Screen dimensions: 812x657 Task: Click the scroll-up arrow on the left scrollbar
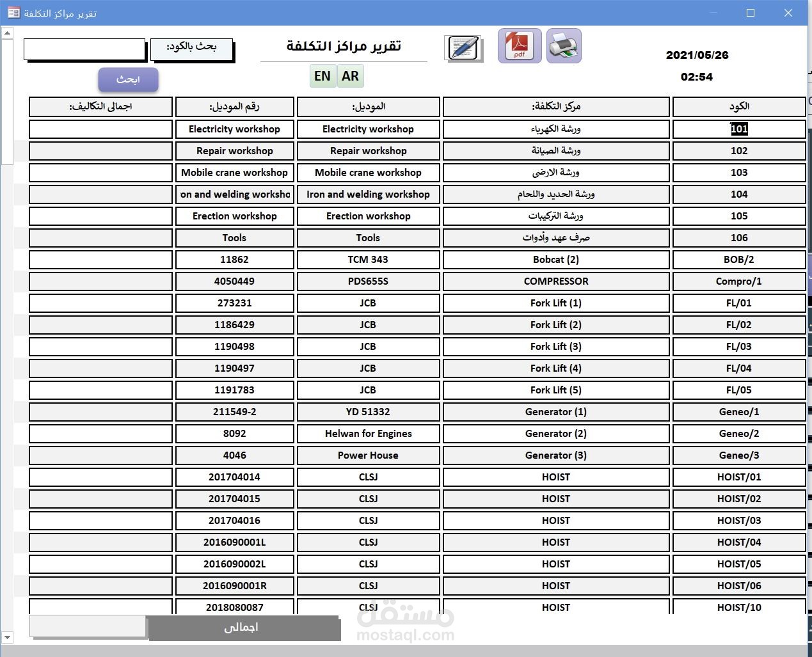coord(7,33)
